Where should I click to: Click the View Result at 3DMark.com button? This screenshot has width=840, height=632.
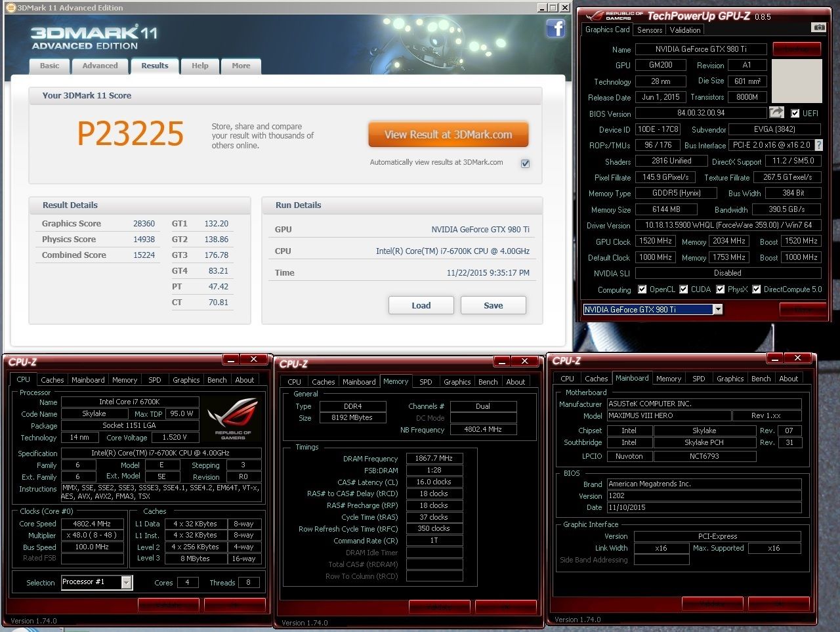pyautogui.click(x=448, y=134)
